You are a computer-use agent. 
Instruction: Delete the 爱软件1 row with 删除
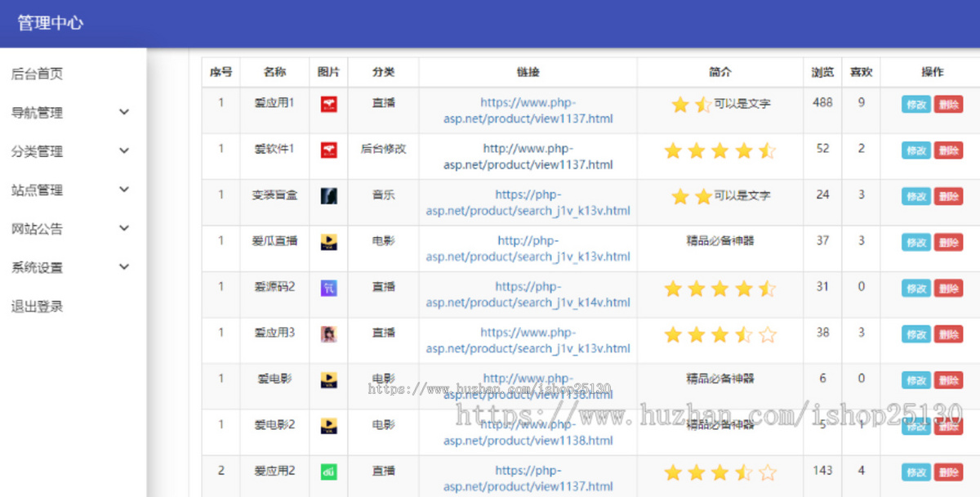(948, 150)
